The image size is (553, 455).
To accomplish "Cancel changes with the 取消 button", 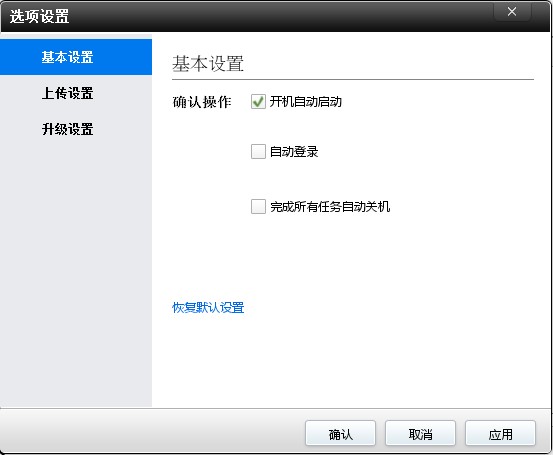I will click(420, 433).
